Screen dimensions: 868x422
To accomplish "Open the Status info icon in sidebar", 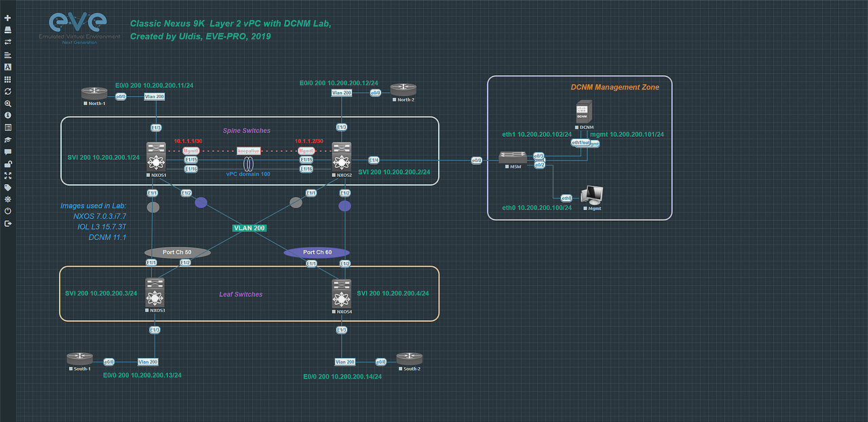I will coord(7,115).
